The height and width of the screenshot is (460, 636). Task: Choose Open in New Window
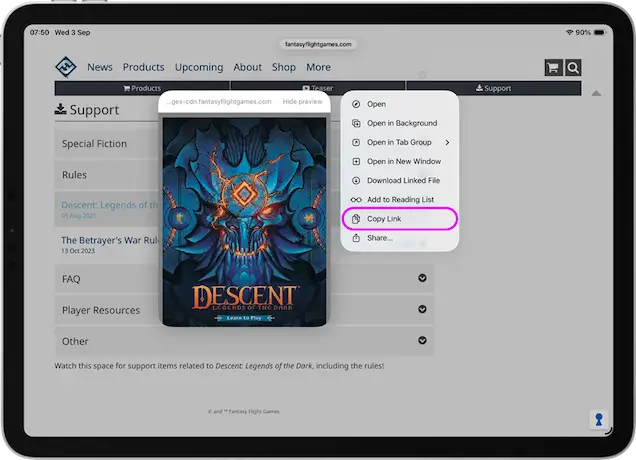(x=403, y=161)
